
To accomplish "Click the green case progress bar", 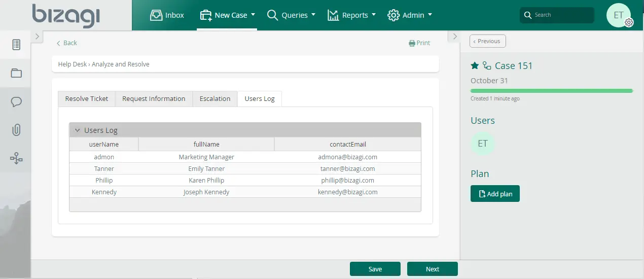I will [x=552, y=91].
